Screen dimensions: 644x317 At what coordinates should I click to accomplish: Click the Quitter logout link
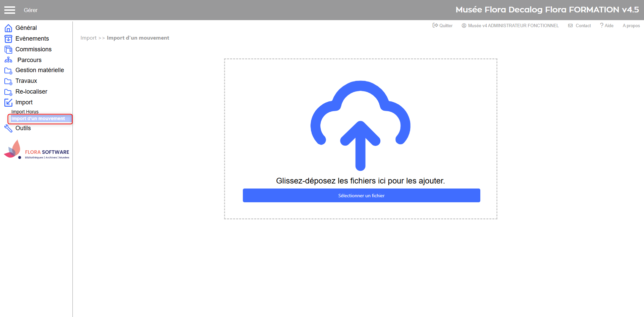click(x=443, y=25)
